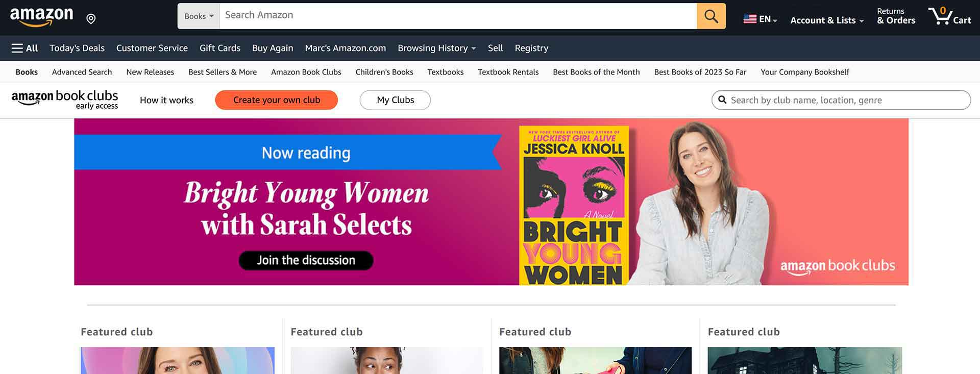The height and width of the screenshot is (374, 980).
Task: Select Buy Again
Action: (x=273, y=48)
